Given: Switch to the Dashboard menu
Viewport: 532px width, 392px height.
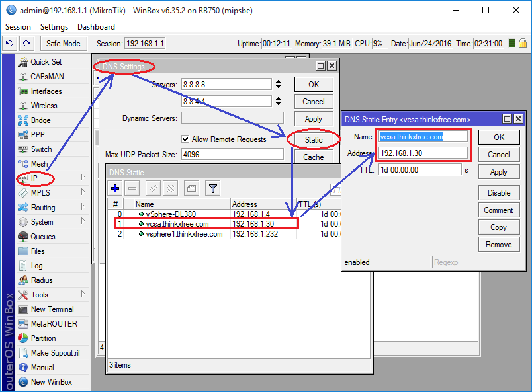Looking at the screenshot, I should [x=95, y=27].
